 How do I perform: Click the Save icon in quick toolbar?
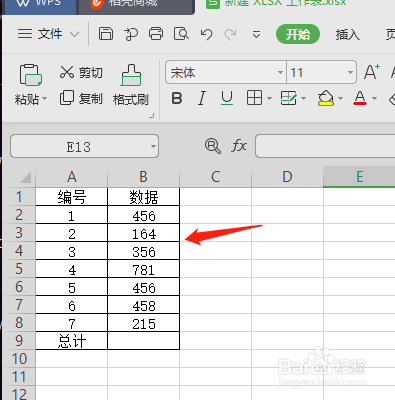pyautogui.click(x=106, y=34)
